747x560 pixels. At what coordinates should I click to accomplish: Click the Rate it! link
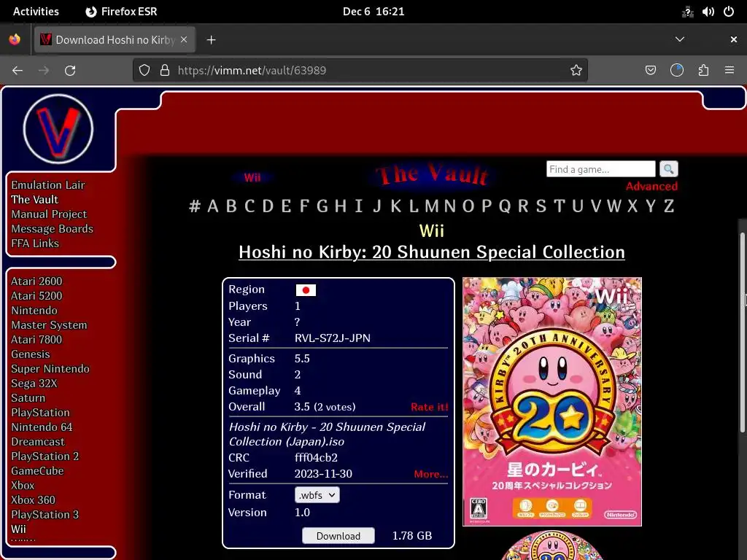[x=429, y=407]
